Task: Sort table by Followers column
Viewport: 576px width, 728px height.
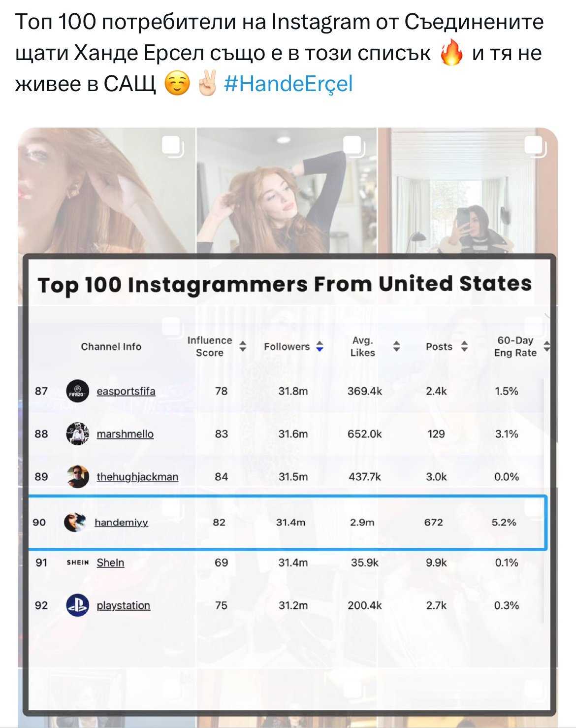Action: tap(320, 346)
